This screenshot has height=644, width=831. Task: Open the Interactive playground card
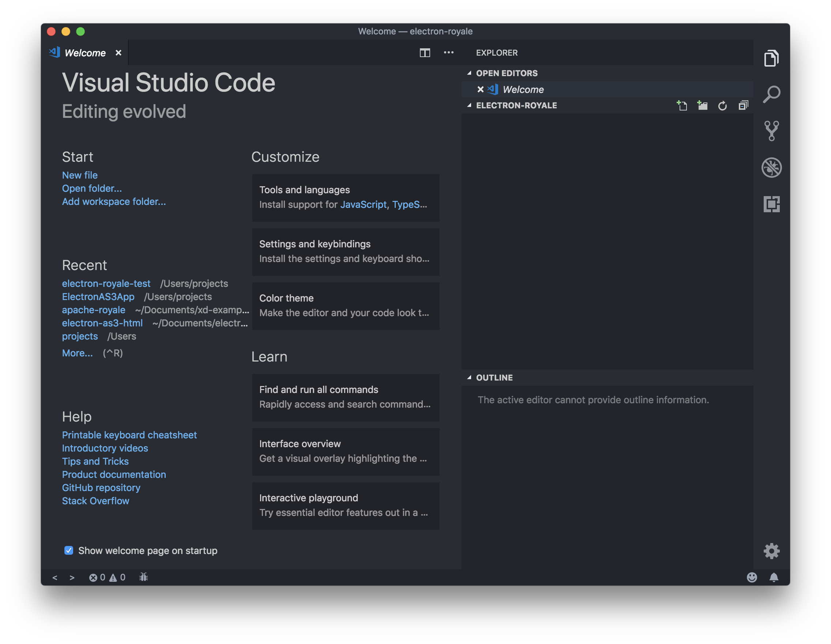[346, 506]
